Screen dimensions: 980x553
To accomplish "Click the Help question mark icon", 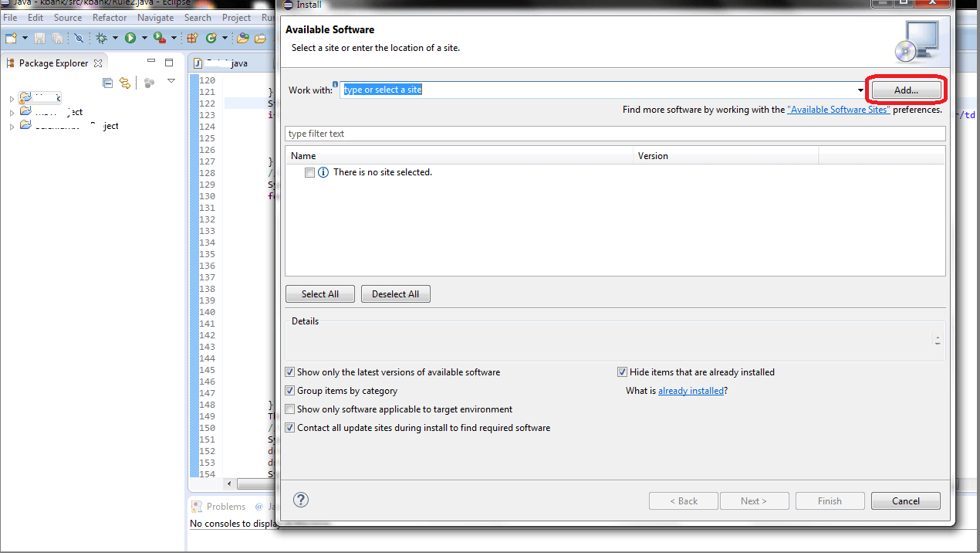I will [301, 500].
